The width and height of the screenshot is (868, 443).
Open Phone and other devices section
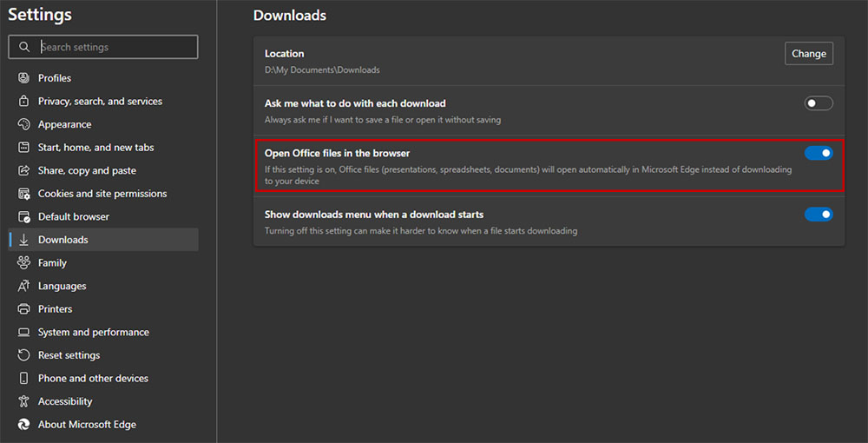(93, 379)
